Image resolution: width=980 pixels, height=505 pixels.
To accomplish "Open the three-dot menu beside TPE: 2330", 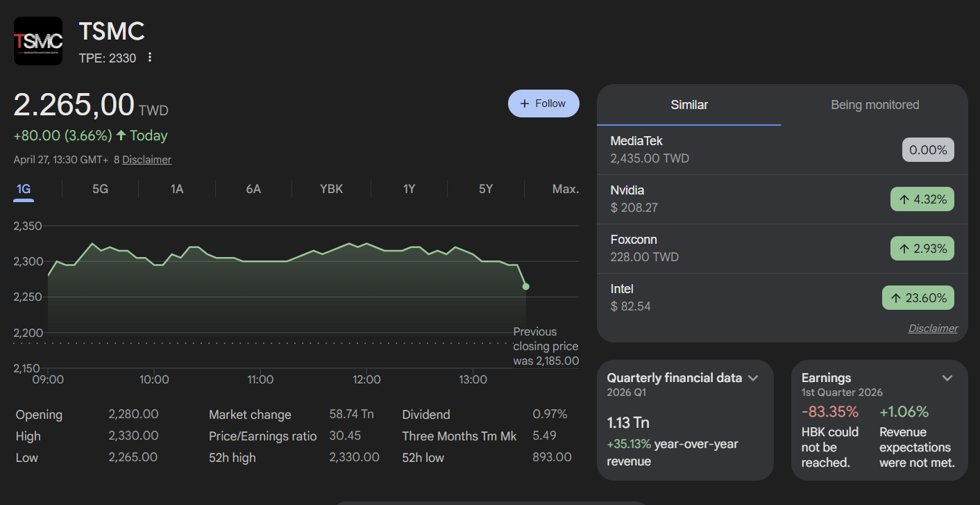I will tap(150, 58).
